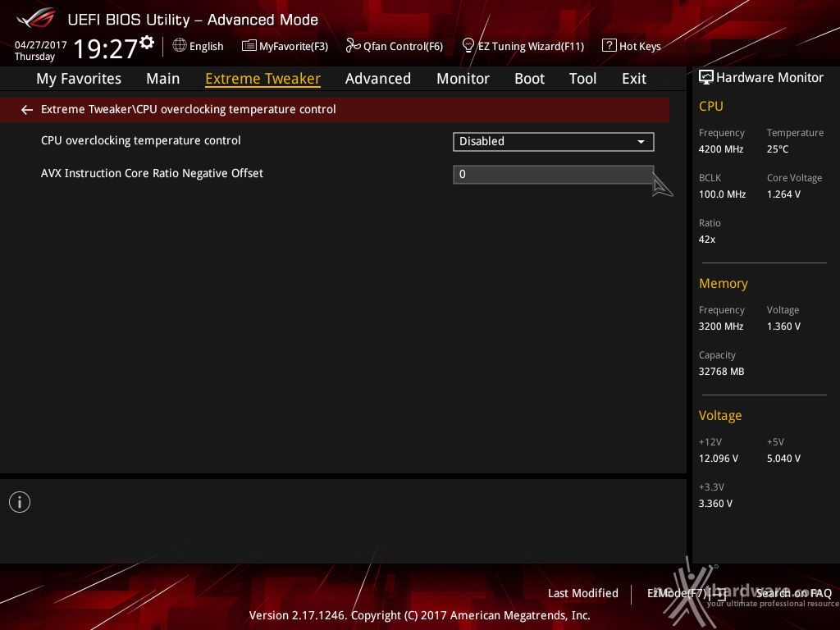Click the +5V value 5.040 V
Screen dimensions: 840x630
coord(783,459)
